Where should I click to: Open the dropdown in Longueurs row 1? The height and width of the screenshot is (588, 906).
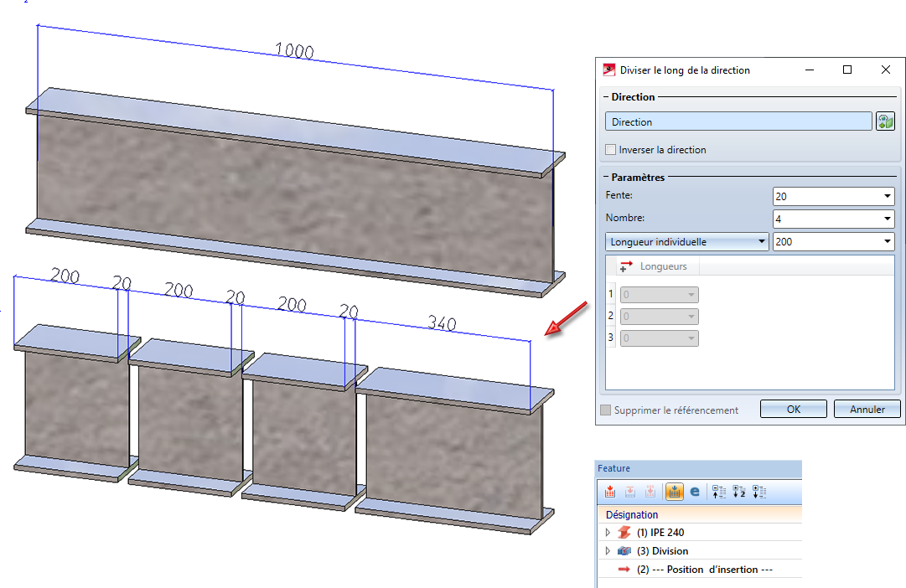point(691,295)
